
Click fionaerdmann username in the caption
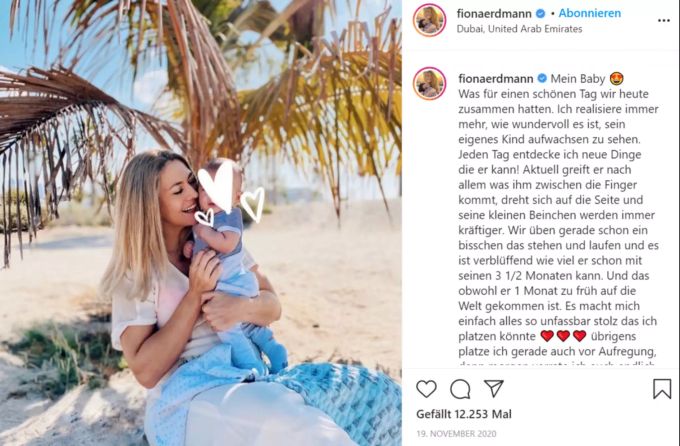click(496, 79)
